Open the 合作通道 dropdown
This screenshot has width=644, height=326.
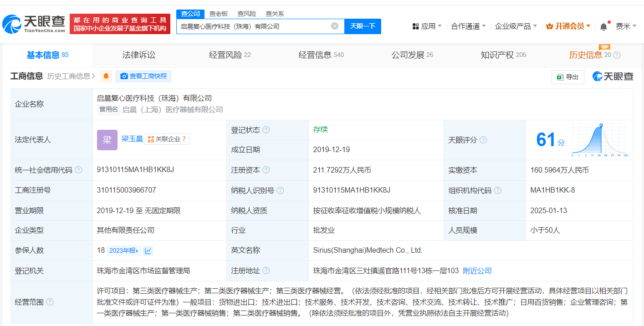point(468,26)
